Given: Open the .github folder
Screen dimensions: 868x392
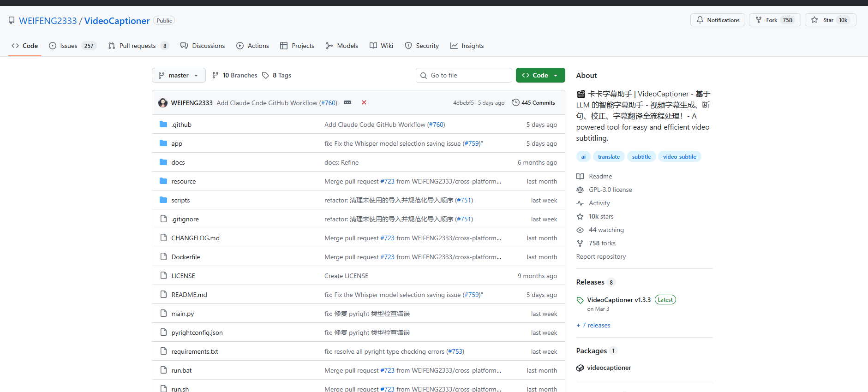Looking at the screenshot, I should tap(181, 125).
